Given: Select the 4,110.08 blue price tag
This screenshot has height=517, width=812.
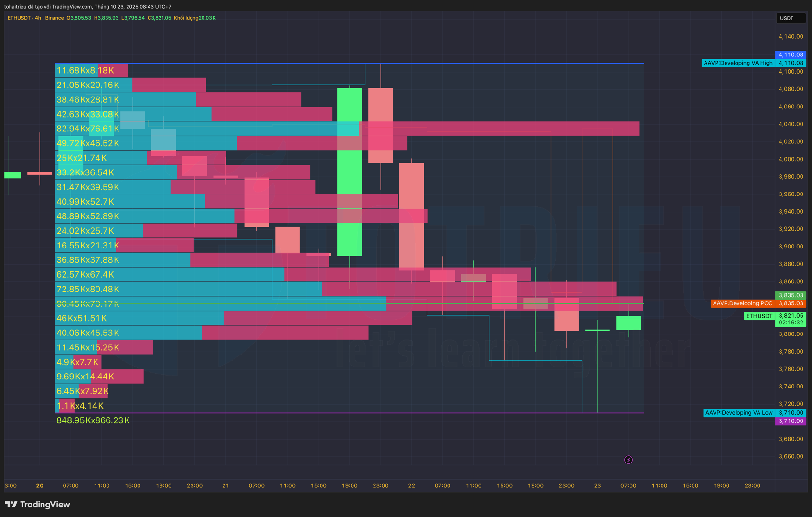Looking at the screenshot, I should tap(791, 55).
